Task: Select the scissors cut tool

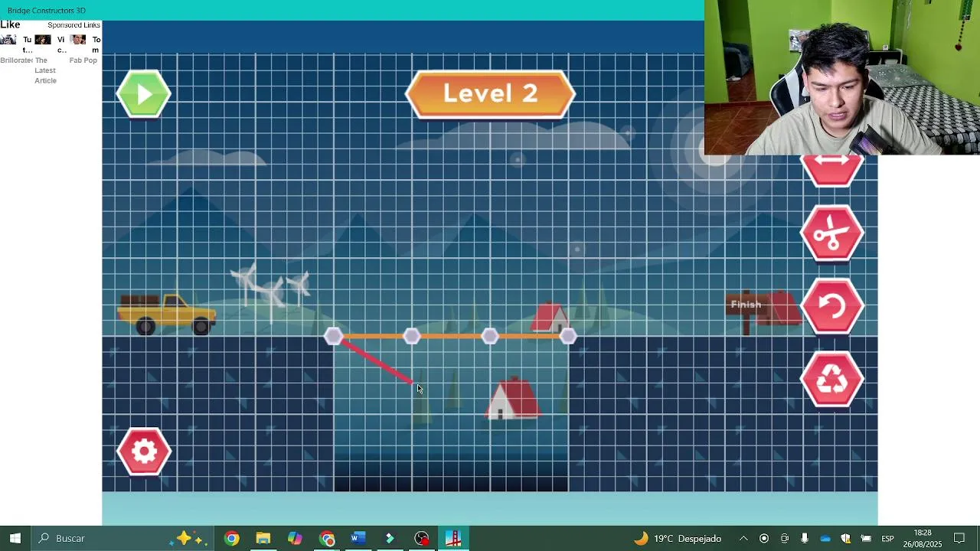Action: pos(832,233)
